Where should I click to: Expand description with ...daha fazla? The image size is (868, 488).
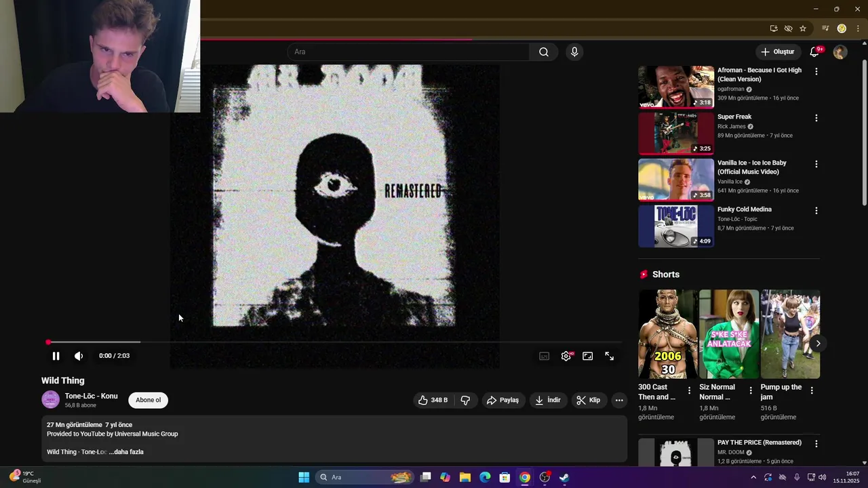click(126, 451)
